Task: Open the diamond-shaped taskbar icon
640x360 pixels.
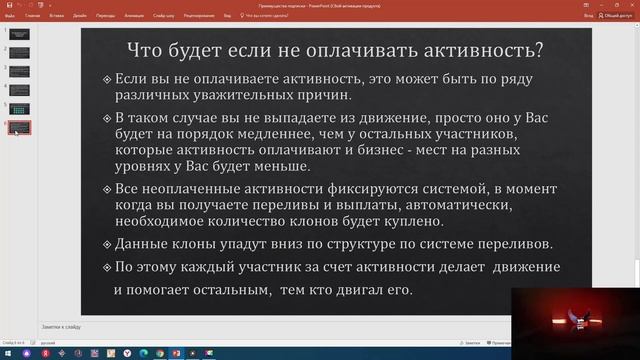Action: pos(62,353)
